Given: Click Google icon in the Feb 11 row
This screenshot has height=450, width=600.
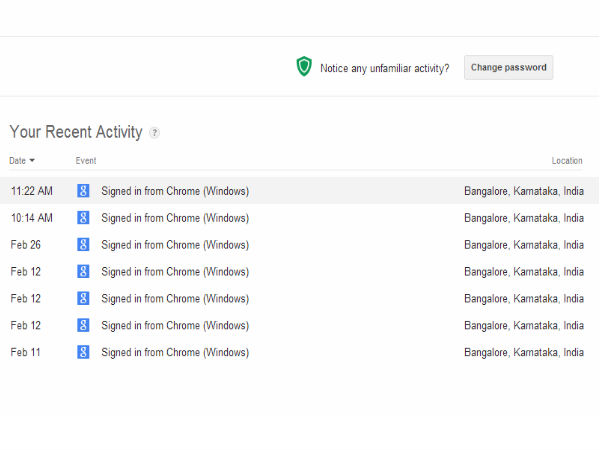Looking at the screenshot, I should [83, 352].
